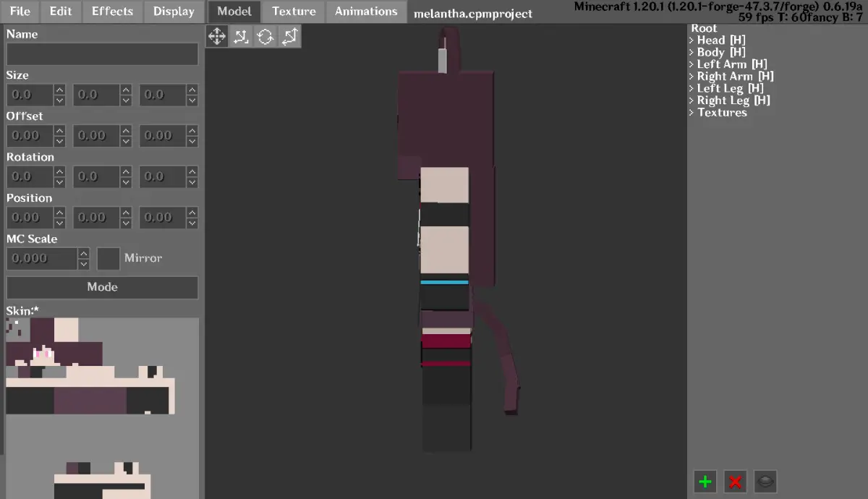
Task: Focus the Name input field
Action: 102,54
